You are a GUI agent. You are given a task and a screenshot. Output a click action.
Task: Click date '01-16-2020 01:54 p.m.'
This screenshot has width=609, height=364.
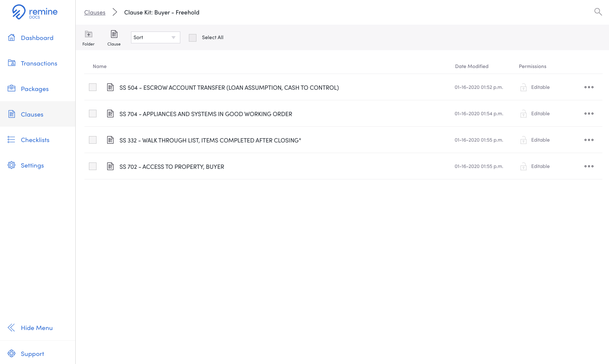click(x=479, y=114)
